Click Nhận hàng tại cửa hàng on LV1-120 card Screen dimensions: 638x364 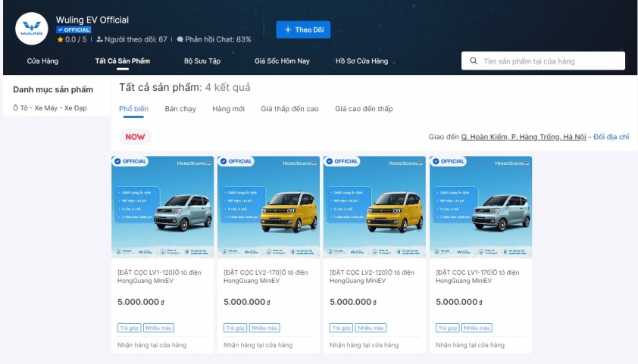[152, 345]
